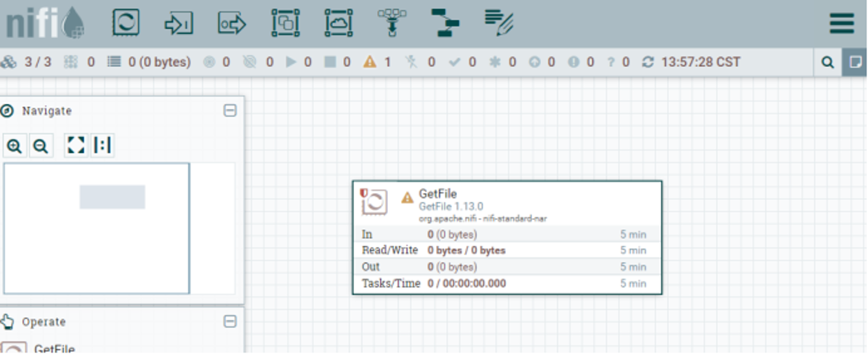Select the Processor component icon in toolbar
Viewport: 868px width, 354px height.
(126, 22)
